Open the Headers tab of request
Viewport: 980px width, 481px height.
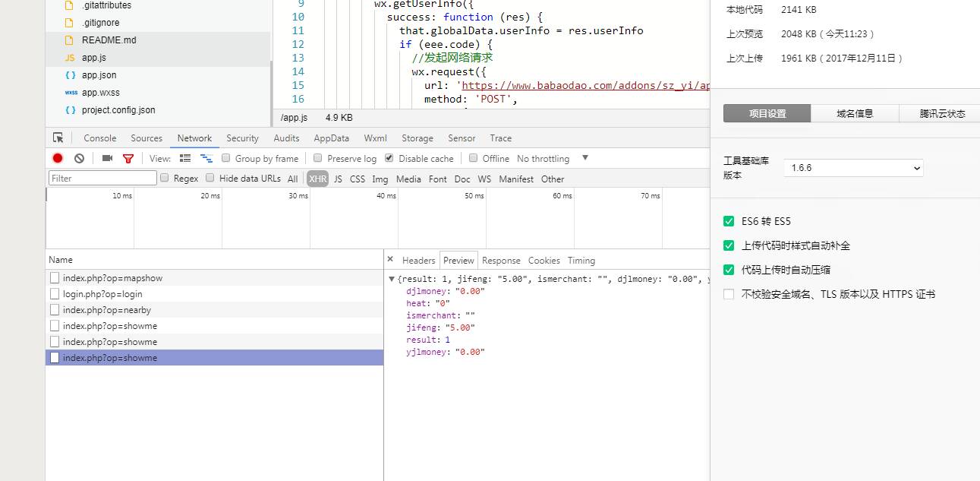click(x=418, y=261)
